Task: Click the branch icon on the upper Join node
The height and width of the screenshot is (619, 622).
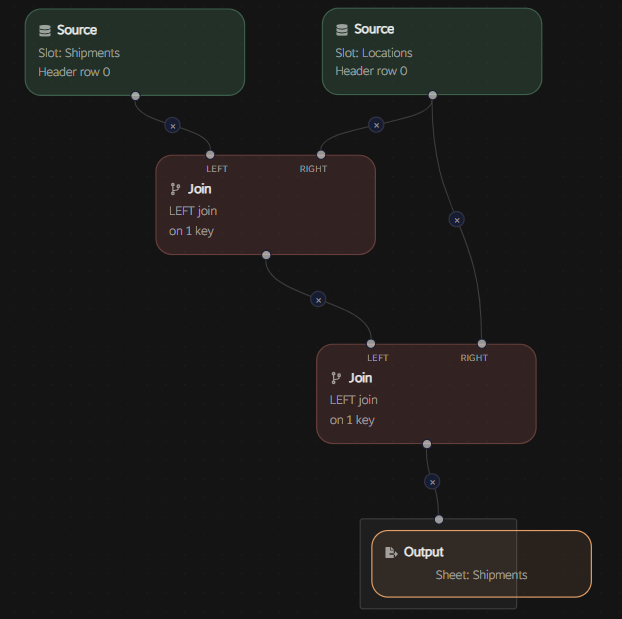Action: coord(175,189)
